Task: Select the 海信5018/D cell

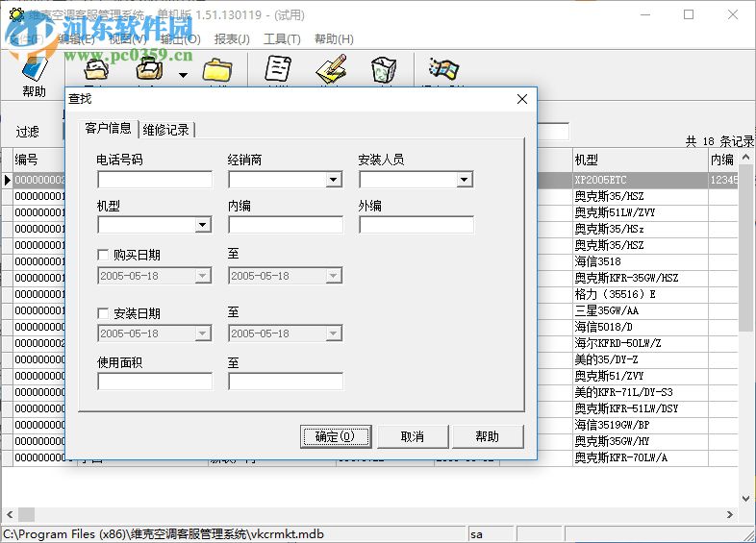Action: tap(641, 327)
